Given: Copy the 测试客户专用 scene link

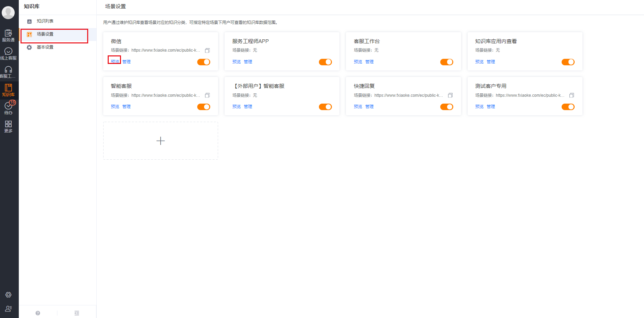Looking at the screenshot, I should tap(572, 95).
